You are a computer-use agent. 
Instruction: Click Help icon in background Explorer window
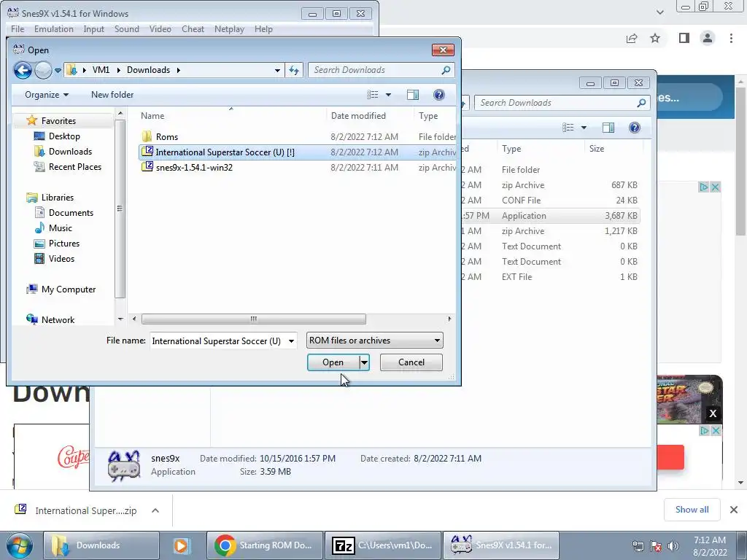coord(634,128)
